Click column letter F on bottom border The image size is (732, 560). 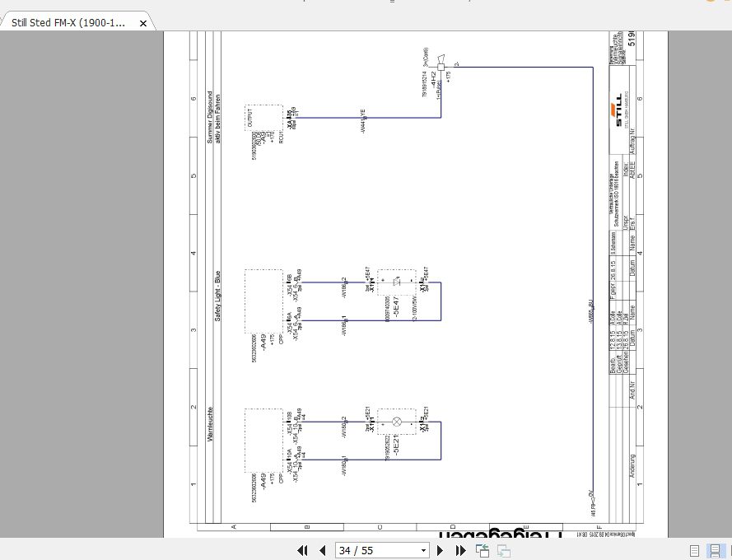click(x=599, y=527)
